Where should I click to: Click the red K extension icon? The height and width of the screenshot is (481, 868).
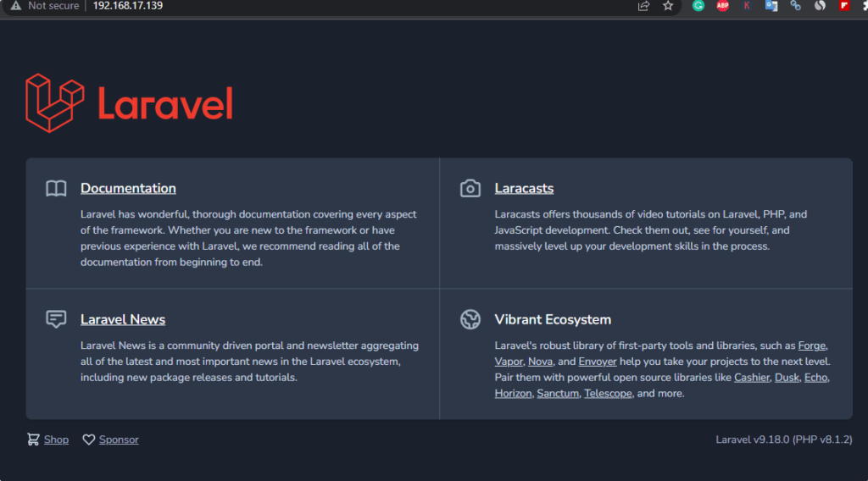coord(747,6)
